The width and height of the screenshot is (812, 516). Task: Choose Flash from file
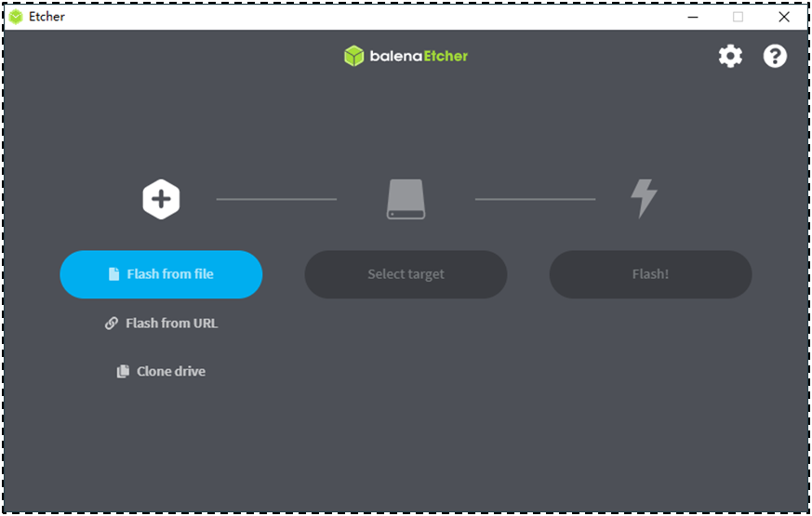tap(161, 274)
